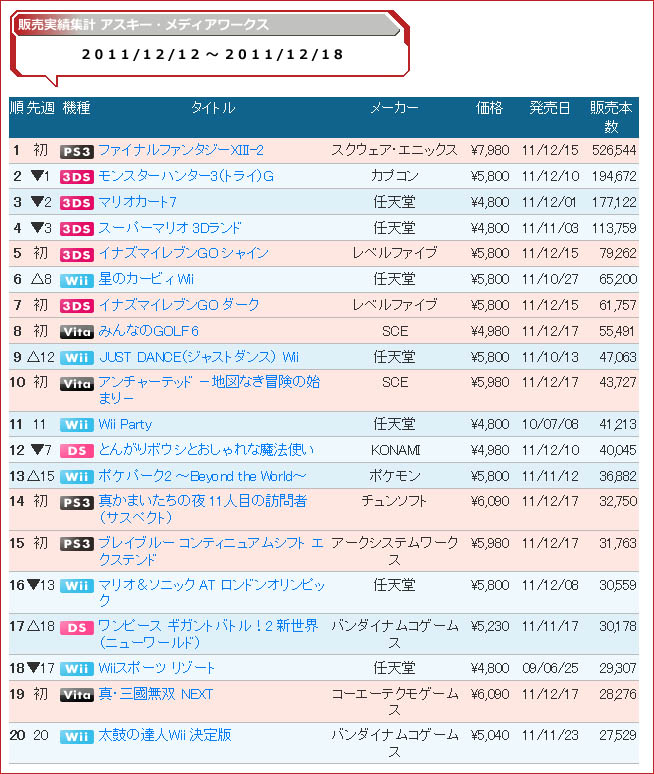Click the Wii badge beside Wiiスポーツ リゾート
This screenshot has height=774, width=654.
[x=77, y=669]
